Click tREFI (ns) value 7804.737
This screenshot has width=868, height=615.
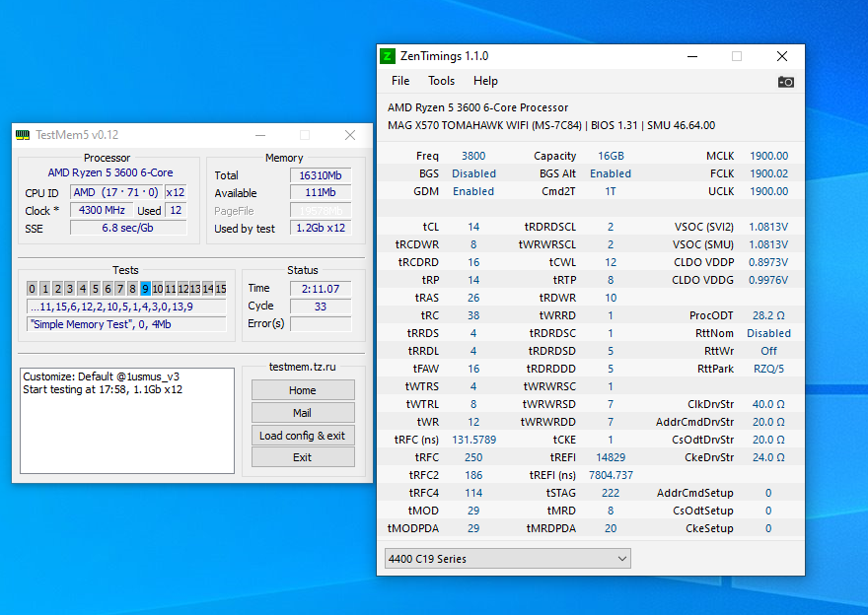(612, 475)
